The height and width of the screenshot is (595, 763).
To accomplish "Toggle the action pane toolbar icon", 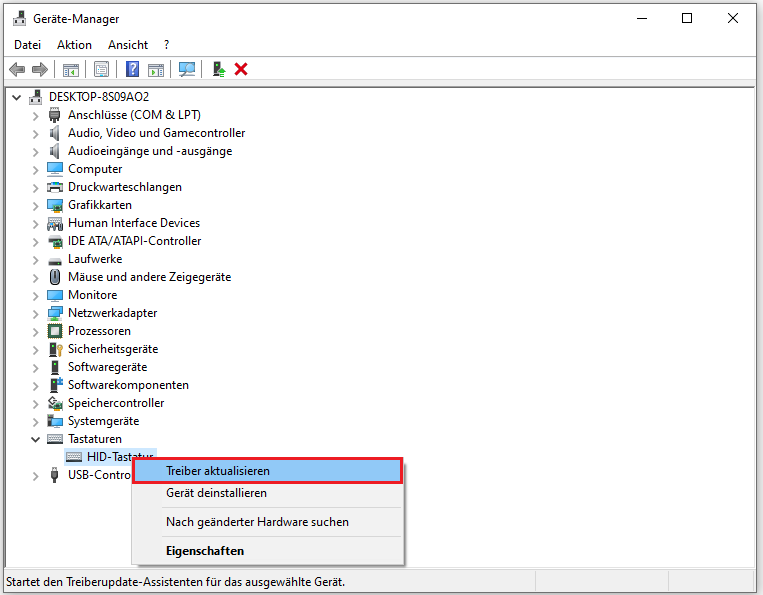I will click(x=156, y=70).
